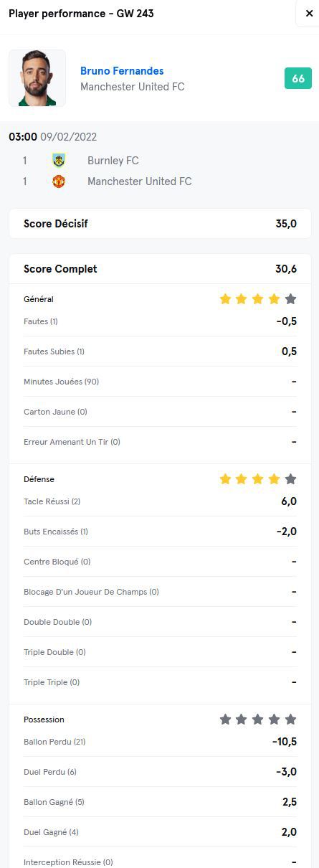The width and height of the screenshot is (319, 868).
Task: Click the Défense star rating
Action: click(x=258, y=479)
